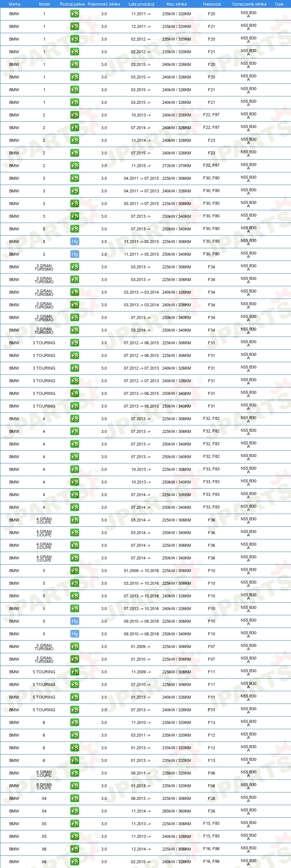The image size is (291, 868).
Task: Click the 11.2011 -> production date cell
Action: coord(141,14)
